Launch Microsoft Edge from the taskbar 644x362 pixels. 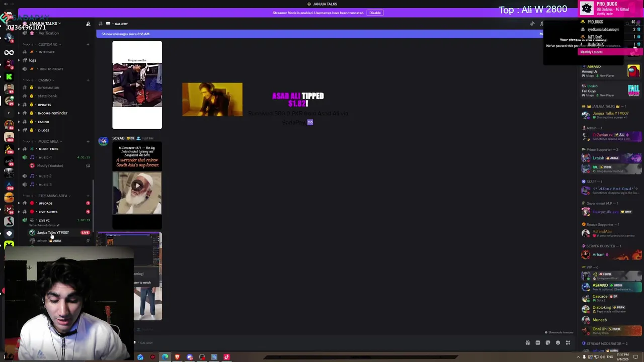coord(165,357)
